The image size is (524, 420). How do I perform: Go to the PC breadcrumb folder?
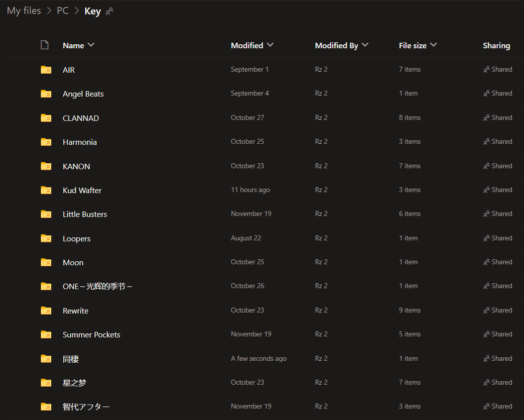pos(63,11)
